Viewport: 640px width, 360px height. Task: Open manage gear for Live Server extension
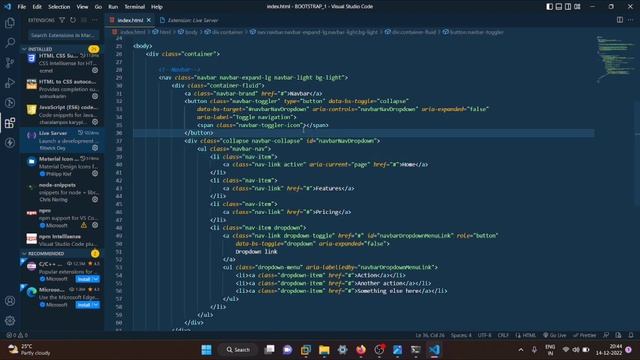click(95, 148)
